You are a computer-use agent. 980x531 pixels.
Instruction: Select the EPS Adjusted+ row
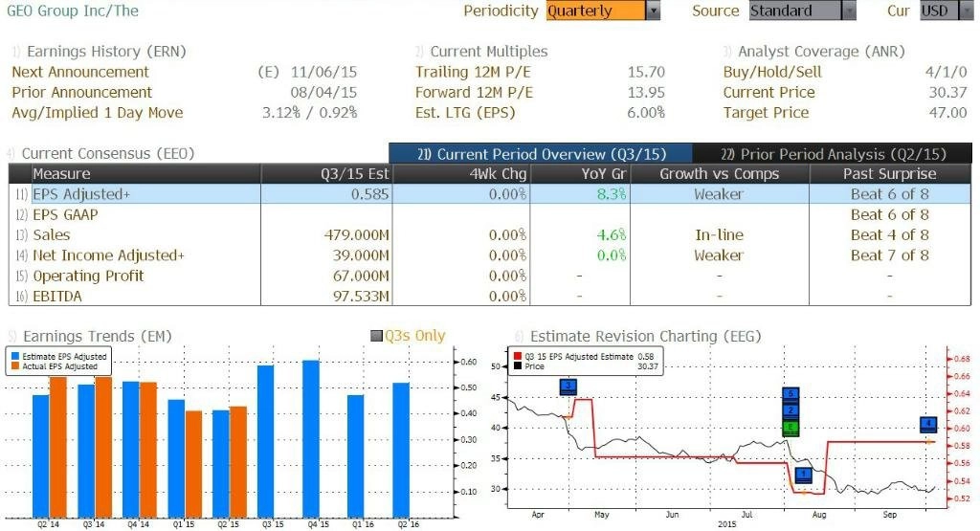(x=490, y=194)
